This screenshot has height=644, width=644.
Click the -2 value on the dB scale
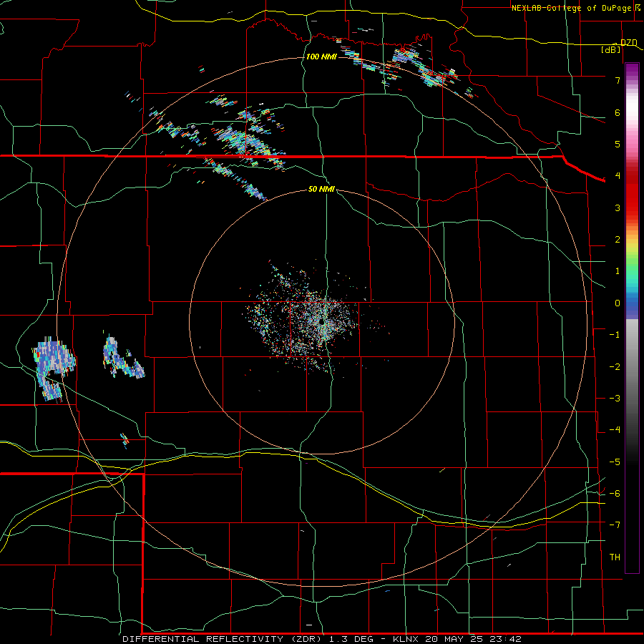tap(615, 366)
